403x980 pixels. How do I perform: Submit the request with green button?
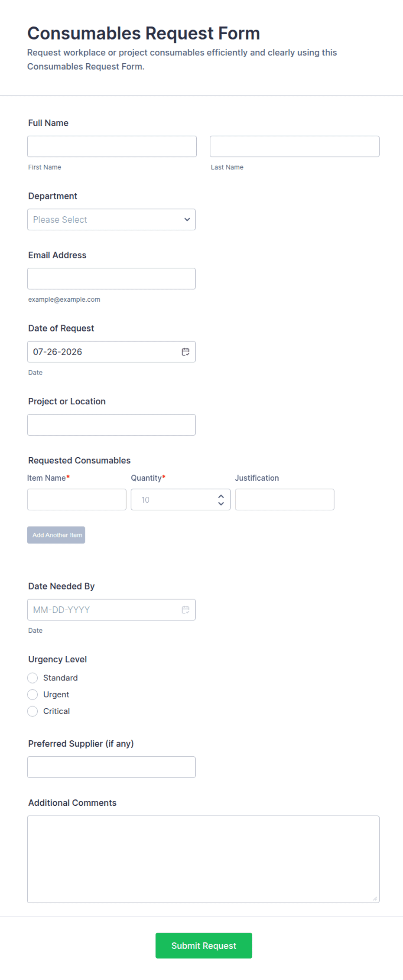204,945
